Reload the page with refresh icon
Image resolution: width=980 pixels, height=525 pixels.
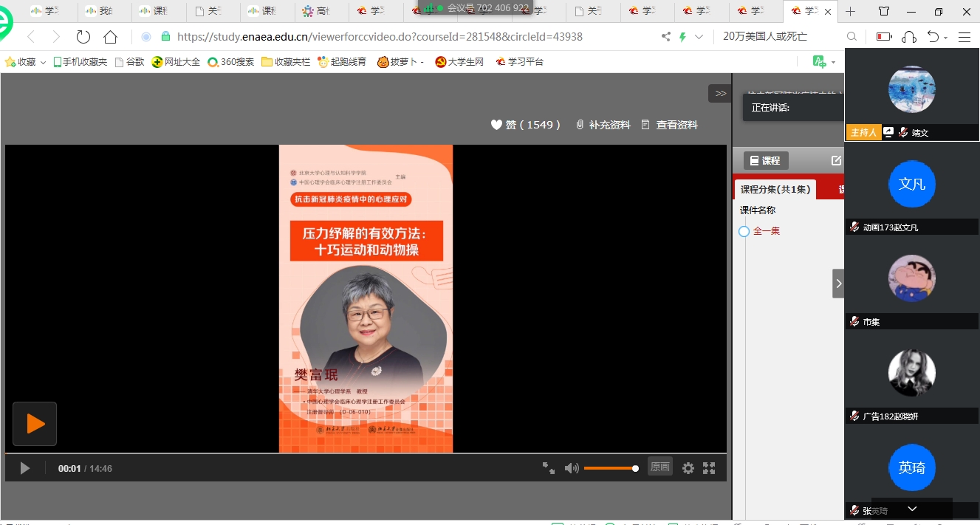click(x=83, y=37)
